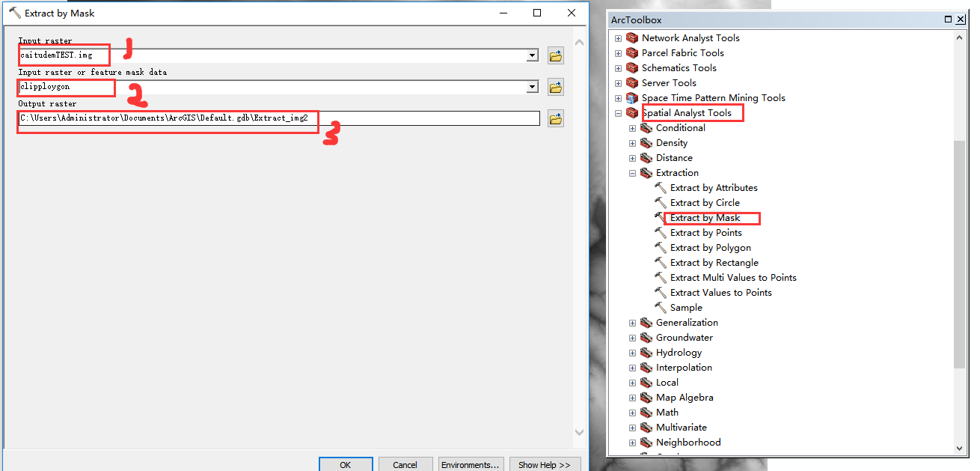Select Network Analyst Tools toolbox icon
This screenshot has width=980, height=471.
(632, 38)
